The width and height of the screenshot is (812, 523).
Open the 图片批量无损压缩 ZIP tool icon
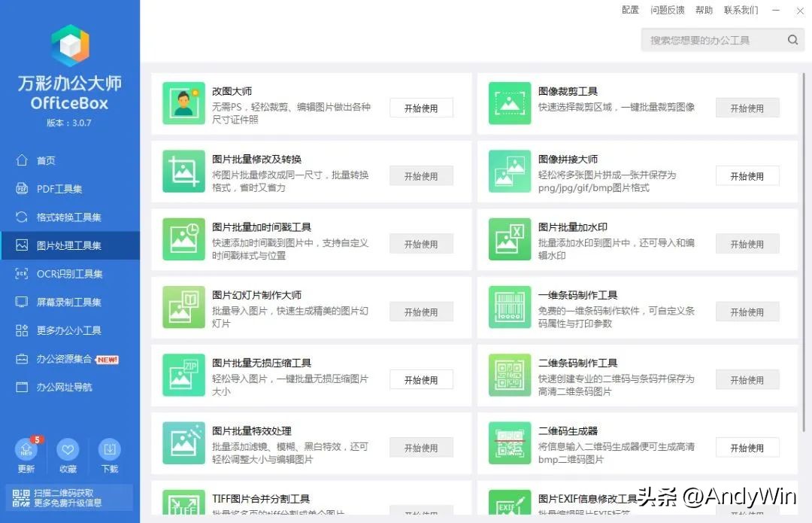183,374
